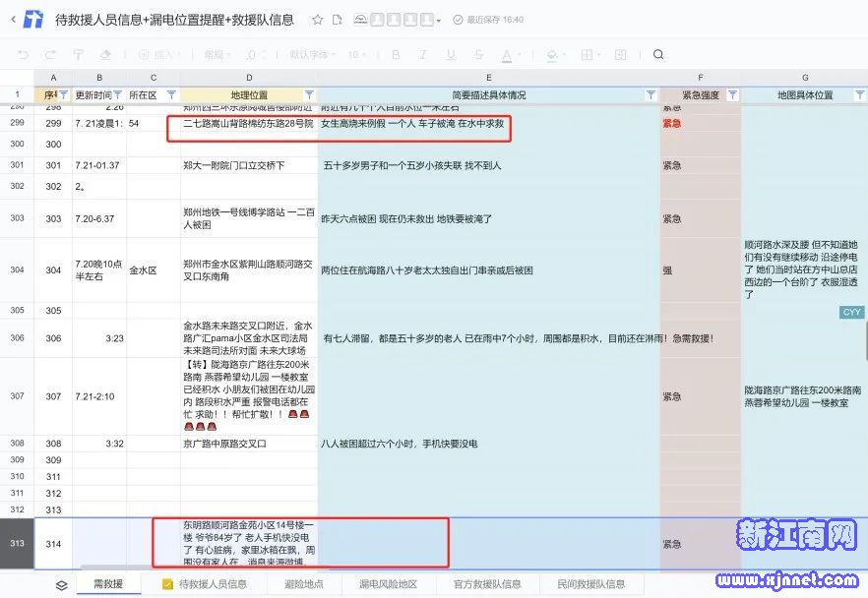Image resolution: width=868 pixels, height=598 pixels.
Task: Open the search magnifier tool
Action: point(658,54)
